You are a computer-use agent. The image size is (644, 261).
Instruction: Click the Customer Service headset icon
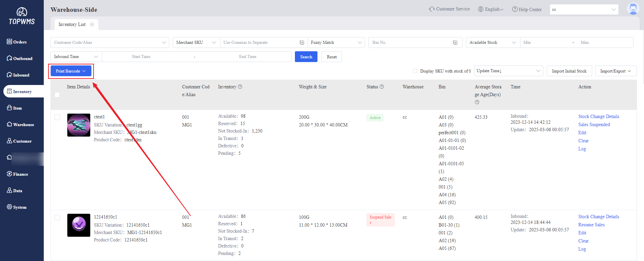pyautogui.click(x=432, y=9)
